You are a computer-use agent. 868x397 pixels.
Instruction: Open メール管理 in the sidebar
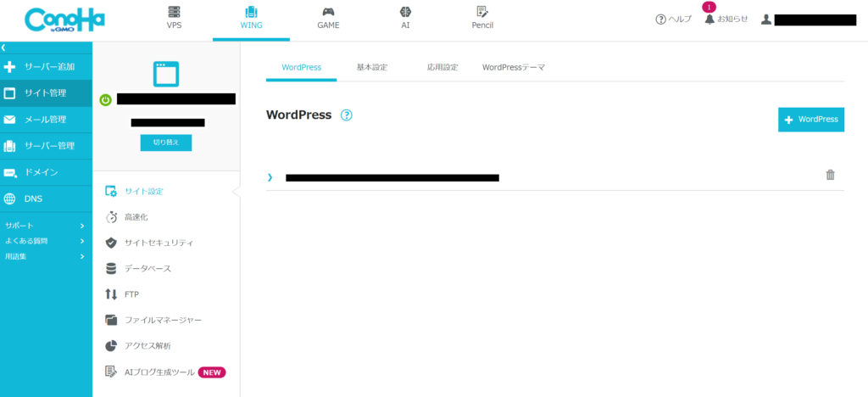coord(46,120)
